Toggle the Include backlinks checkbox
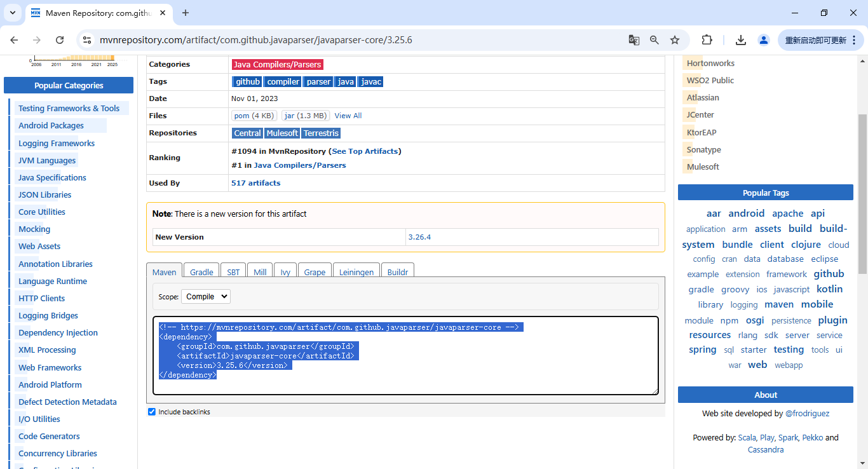868x469 pixels. (x=152, y=412)
